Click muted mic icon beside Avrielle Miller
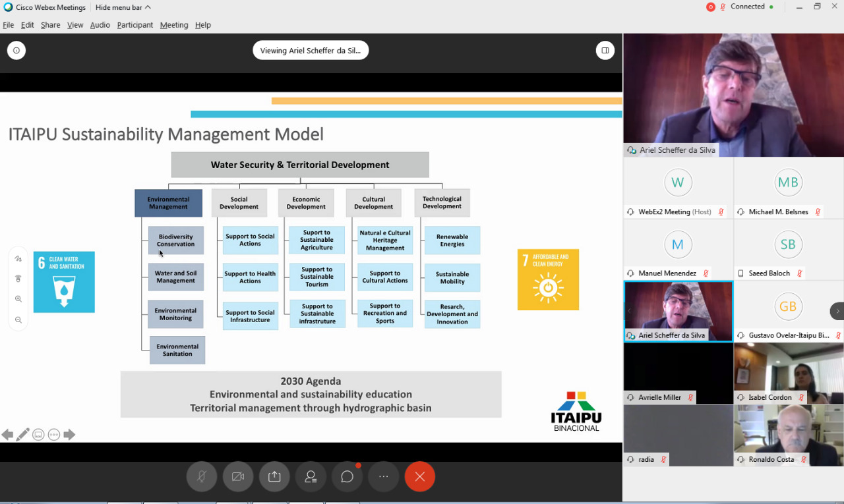This screenshot has height=504, width=844. 690,398
